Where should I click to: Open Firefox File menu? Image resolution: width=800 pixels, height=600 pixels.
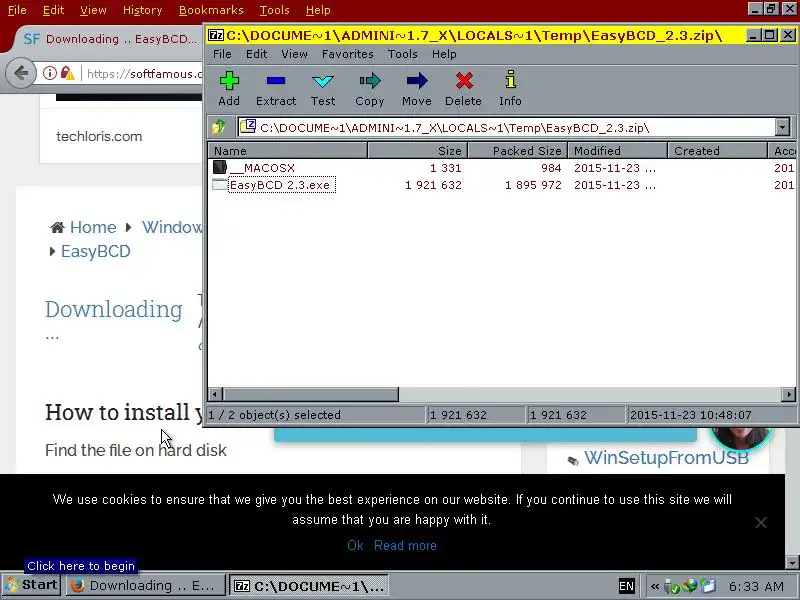click(17, 10)
